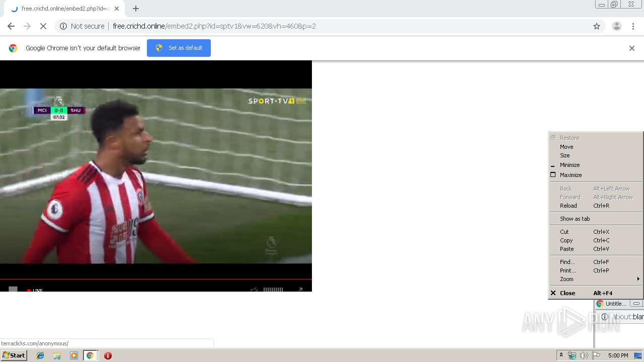Show hidden system tray icons
Image resolution: width=644 pixels, height=362 pixels.
(x=561, y=355)
